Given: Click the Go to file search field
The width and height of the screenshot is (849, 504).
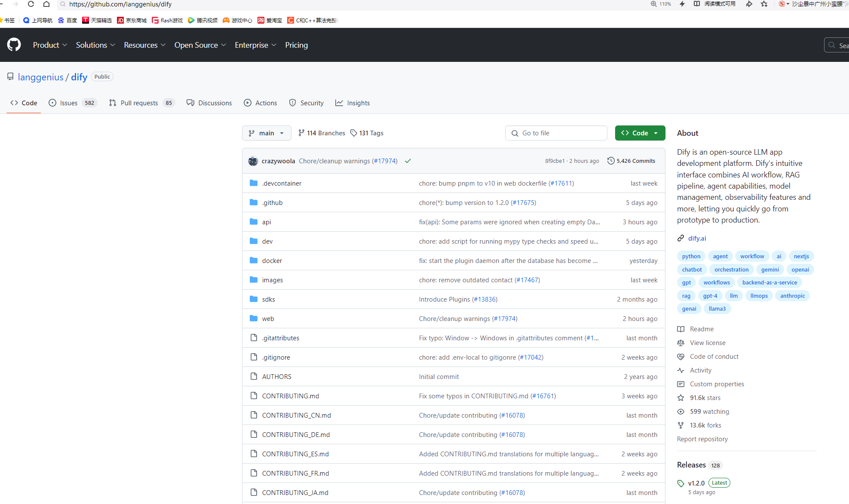Looking at the screenshot, I should (x=556, y=133).
